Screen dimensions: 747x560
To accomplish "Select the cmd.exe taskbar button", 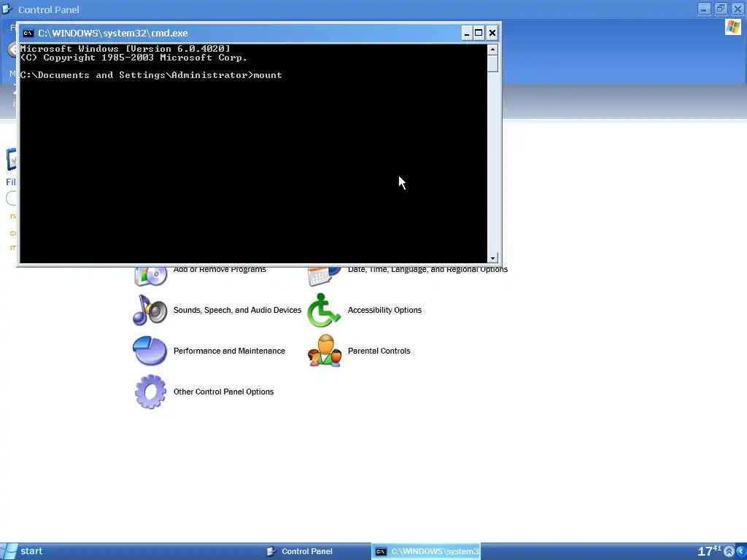I will pos(426,551).
